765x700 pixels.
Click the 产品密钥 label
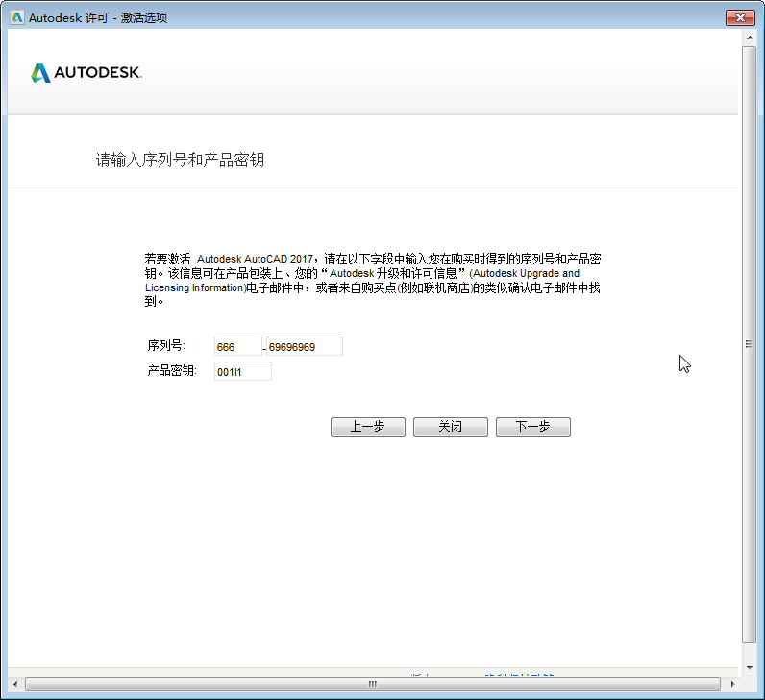pos(172,370)
